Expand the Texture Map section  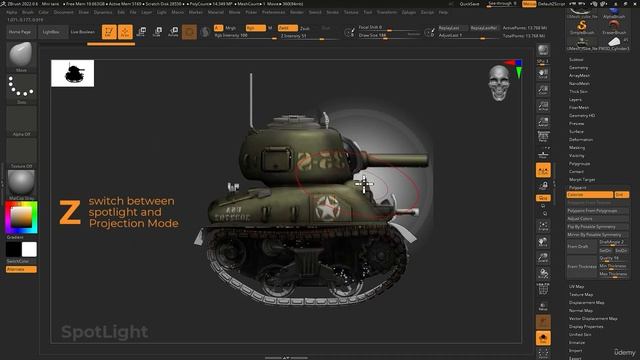click(x=581, y=295)
